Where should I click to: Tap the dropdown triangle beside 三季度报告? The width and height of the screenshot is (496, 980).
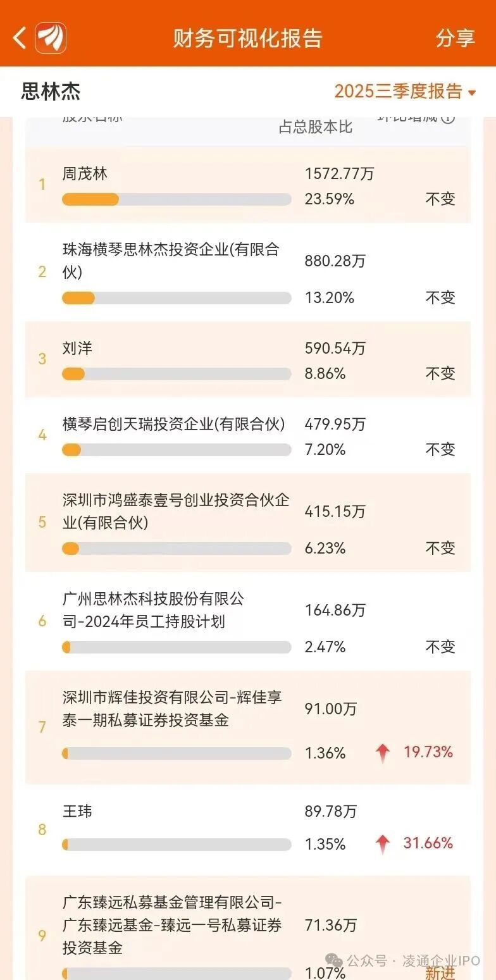coord(472,93)
